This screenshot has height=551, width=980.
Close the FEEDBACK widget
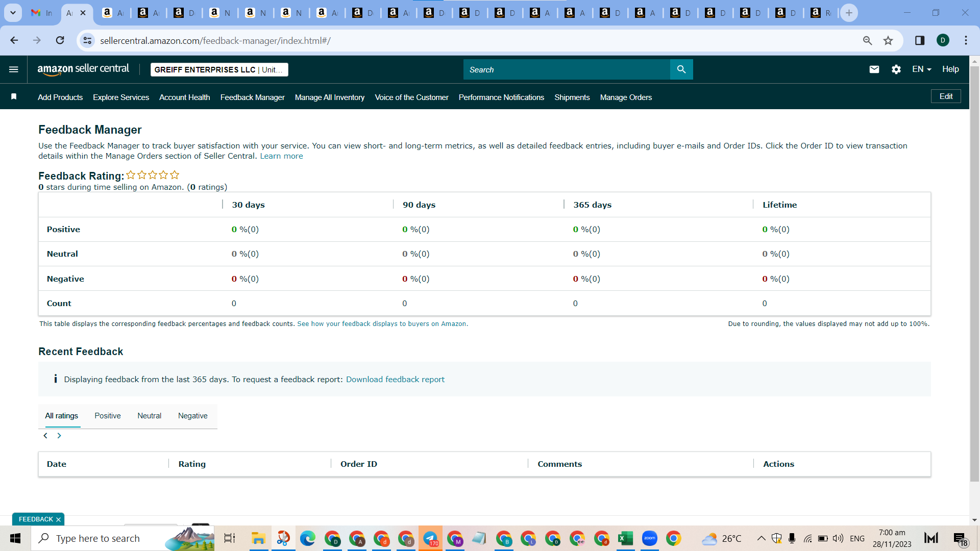pos(58,519)
